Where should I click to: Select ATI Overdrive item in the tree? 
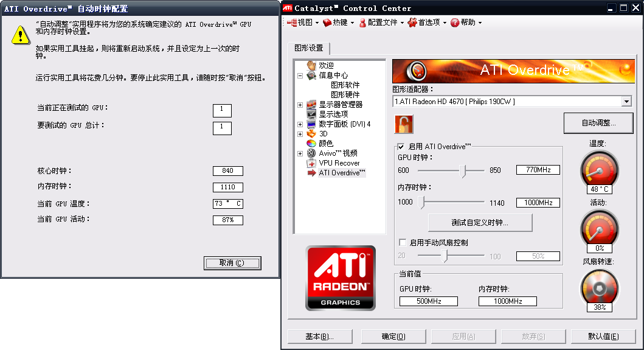342,173
